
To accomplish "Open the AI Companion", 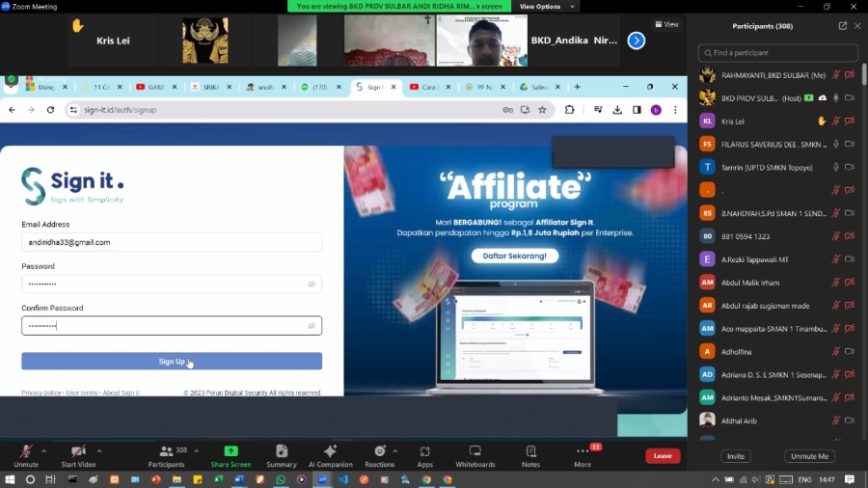I will (x=330, y=456).
